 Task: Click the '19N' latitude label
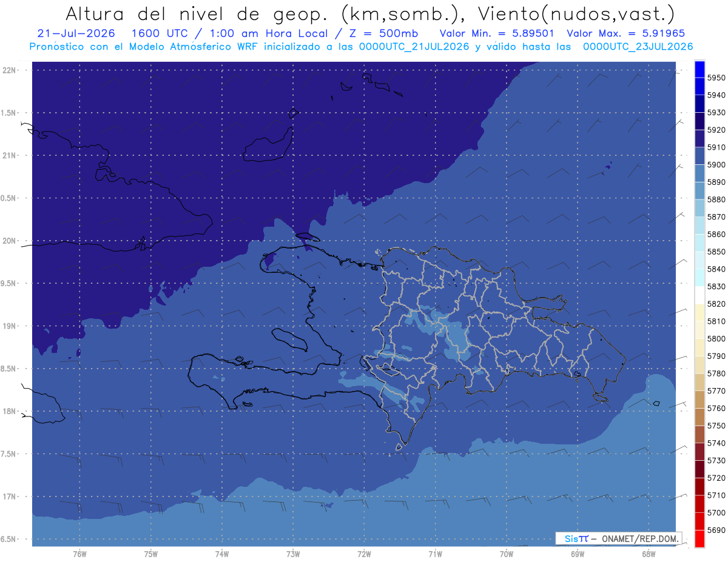10,326
